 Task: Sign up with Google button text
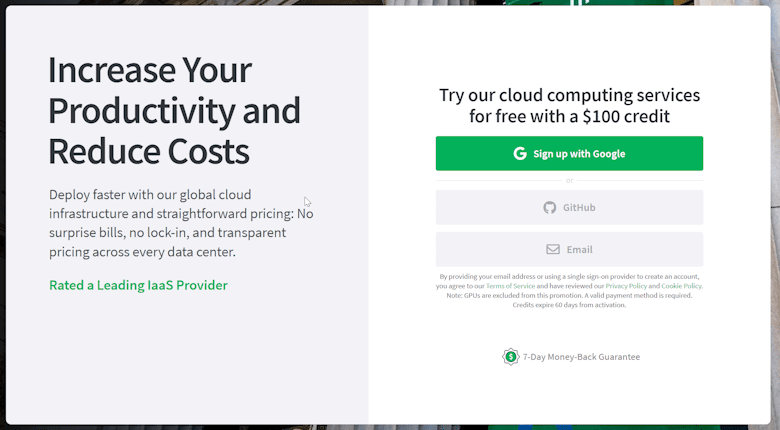coord(579,154)
